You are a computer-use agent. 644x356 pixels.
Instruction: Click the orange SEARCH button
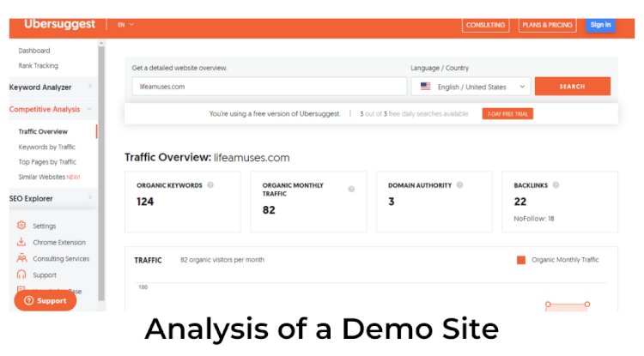tap(572, 87)
